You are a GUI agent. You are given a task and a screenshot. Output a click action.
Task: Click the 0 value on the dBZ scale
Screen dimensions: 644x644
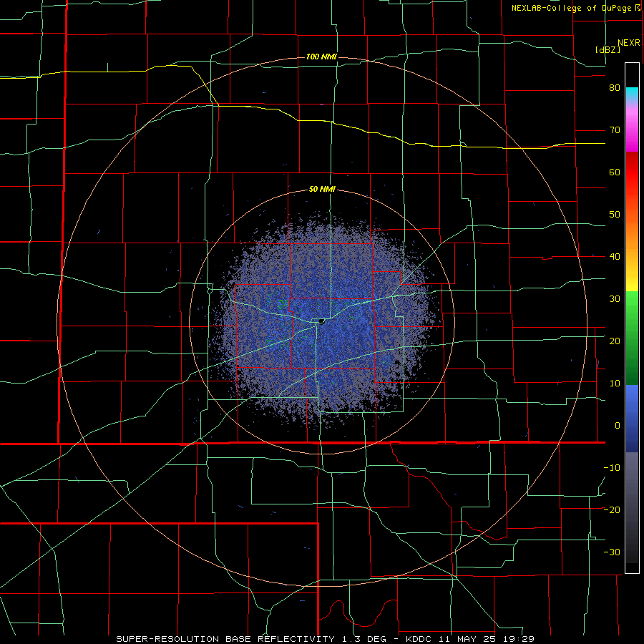(x=618, y=426)
